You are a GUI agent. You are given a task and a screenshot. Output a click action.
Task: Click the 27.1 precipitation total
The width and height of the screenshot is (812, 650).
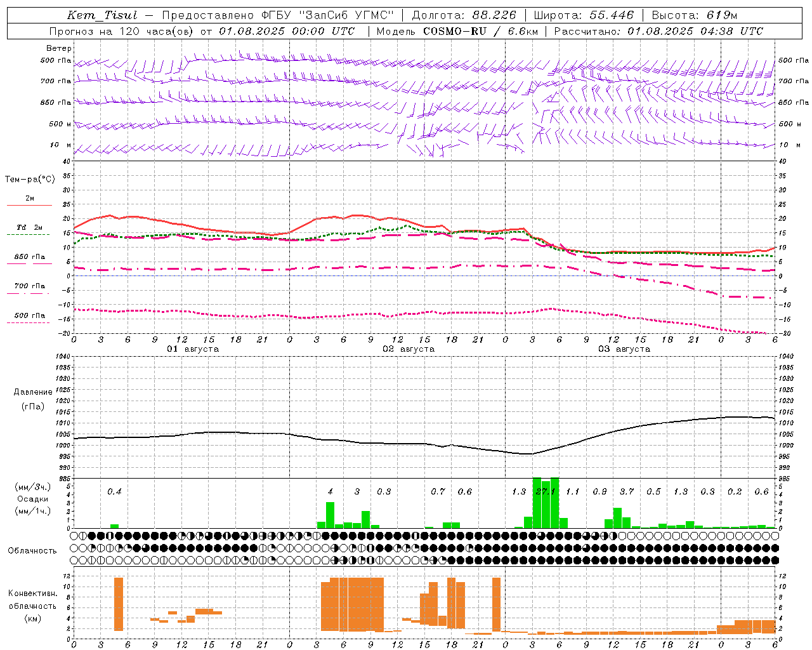pyautogui.click(x=546, y=492)
